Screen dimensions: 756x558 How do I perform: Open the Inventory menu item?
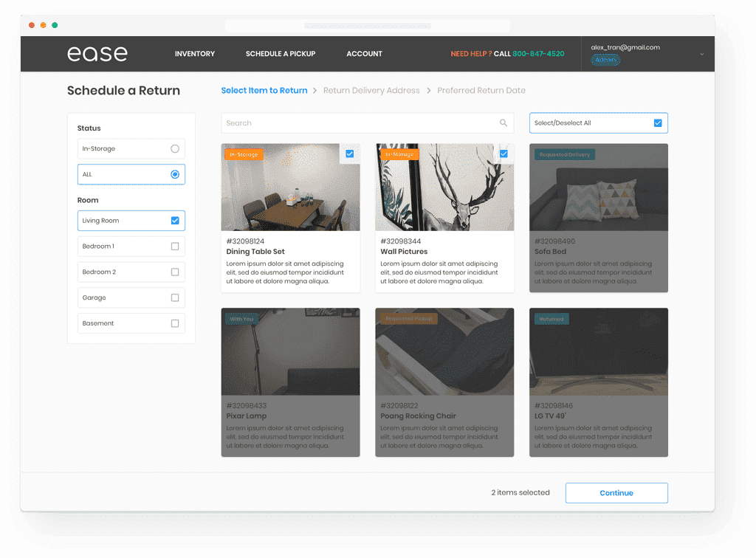pyautogui.click(x=195, y=54)
